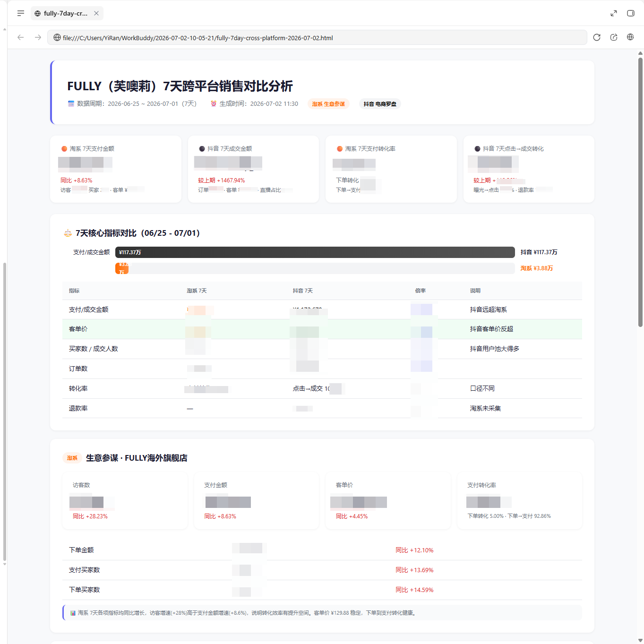Click the 抖音 电商罗盘 badge
This screenshot has height=644, width=644.
pos(380,104)
